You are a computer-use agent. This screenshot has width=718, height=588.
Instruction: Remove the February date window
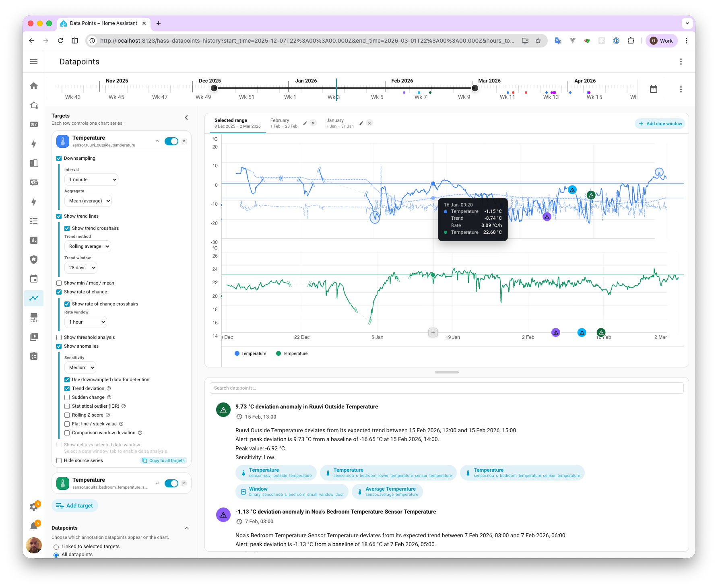tap(313, 123)
